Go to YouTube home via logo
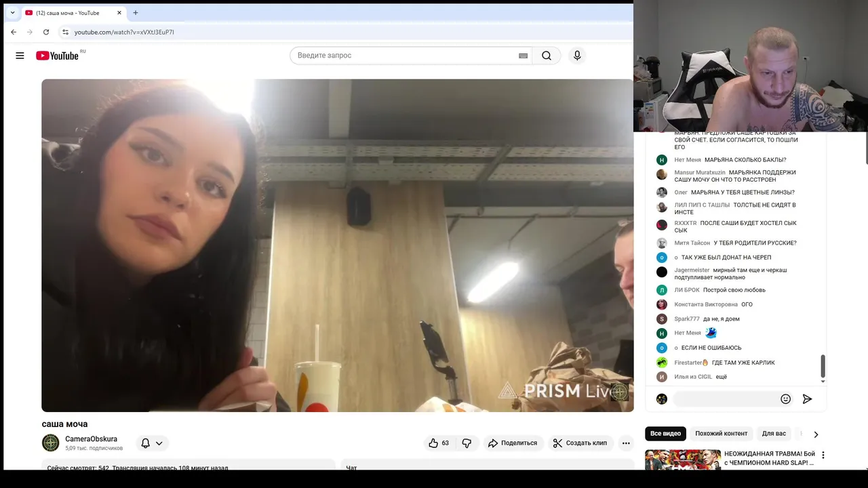The height and width of the screenshot is (488, 868). tap(58, 56)
